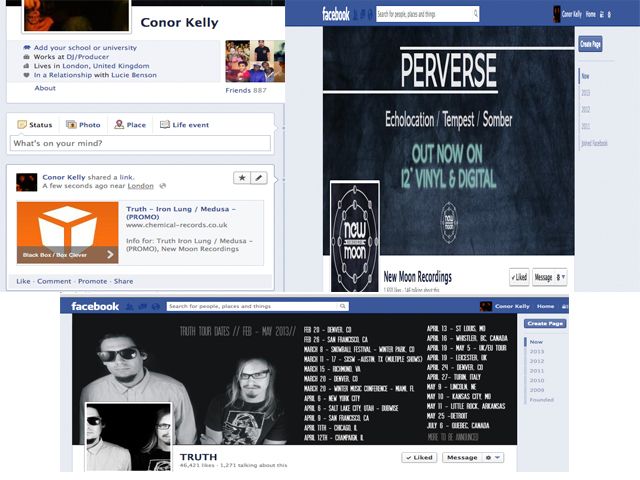
Task: Open notifications globe in TRUTH window header
Action: point(156,306)
